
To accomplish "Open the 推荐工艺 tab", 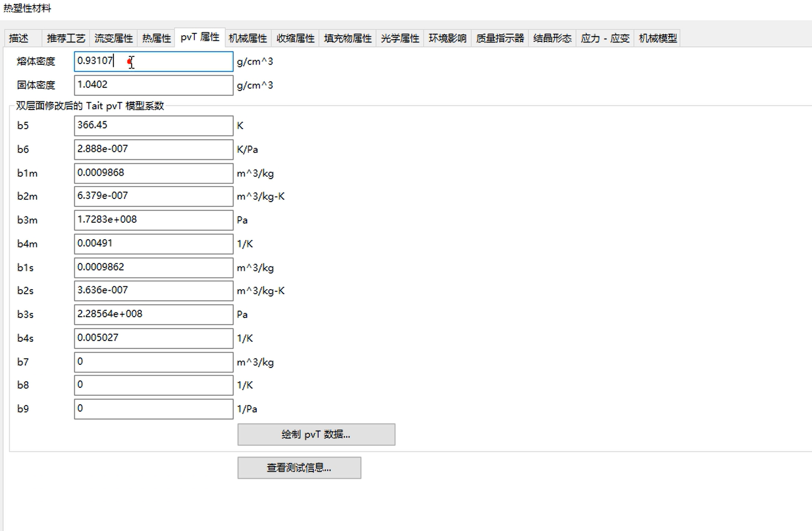I will [66, 38].
